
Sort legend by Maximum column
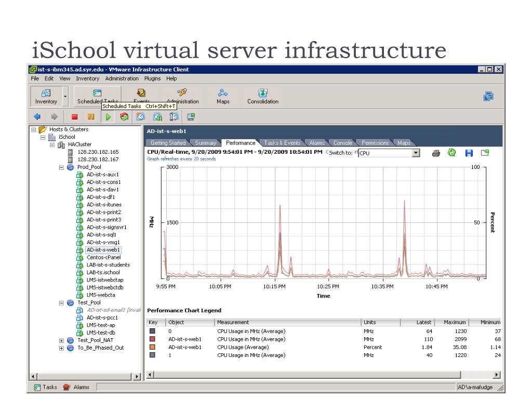[451, 322]
